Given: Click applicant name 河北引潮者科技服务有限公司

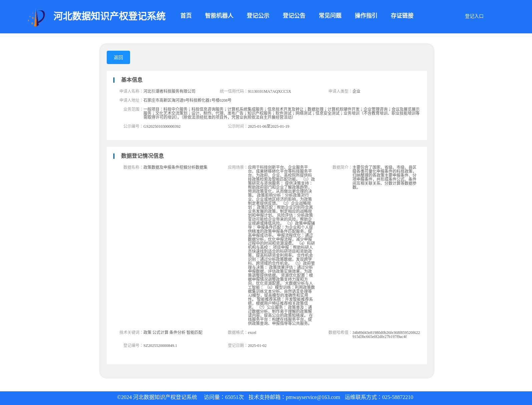Looking at the screenshot, I should click(169, 91).
